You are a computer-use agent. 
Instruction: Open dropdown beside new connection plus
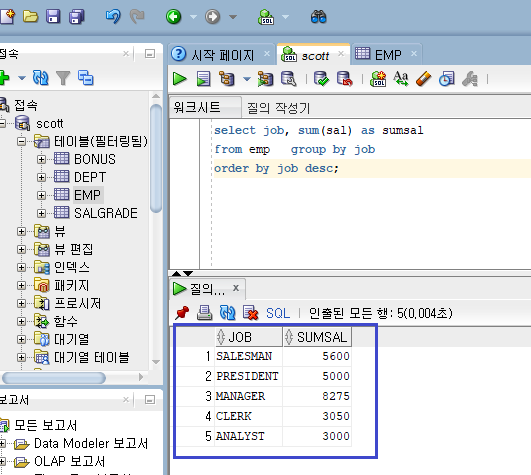point(22,78)
